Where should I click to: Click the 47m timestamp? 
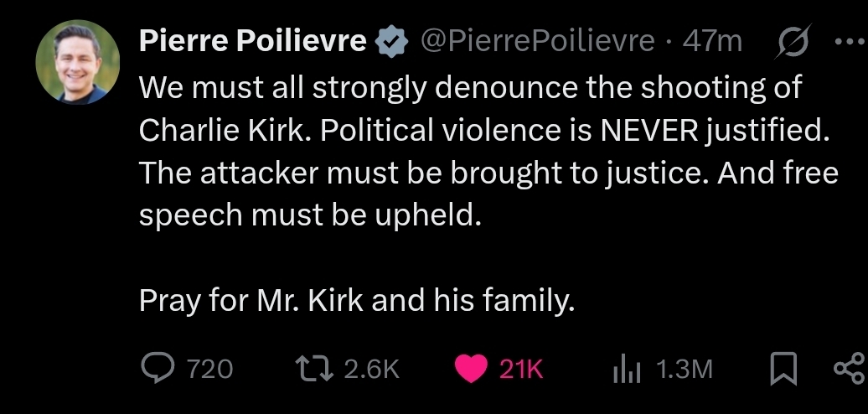click(713, 40)
